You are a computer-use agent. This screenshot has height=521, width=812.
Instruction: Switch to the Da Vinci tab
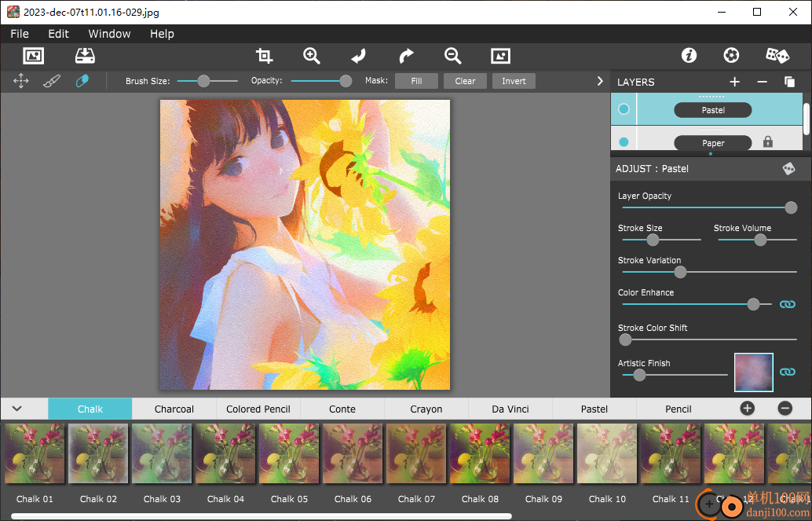click(x=510, y=409)
